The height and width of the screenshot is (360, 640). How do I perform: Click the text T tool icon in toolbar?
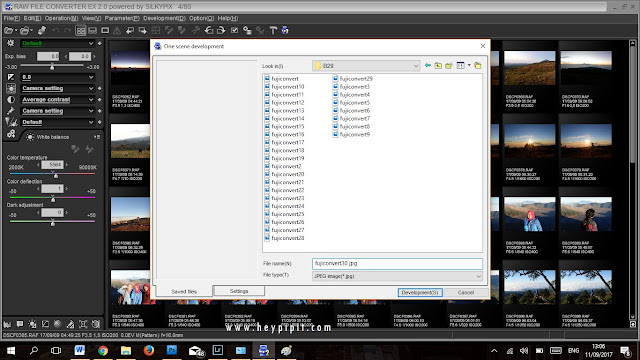(x=273, y=30)
